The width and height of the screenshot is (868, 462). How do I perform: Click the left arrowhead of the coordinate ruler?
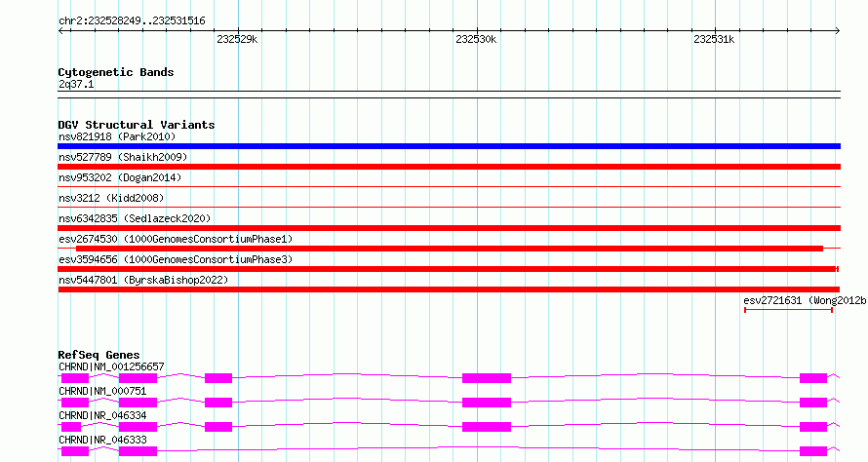pos(60,30)
